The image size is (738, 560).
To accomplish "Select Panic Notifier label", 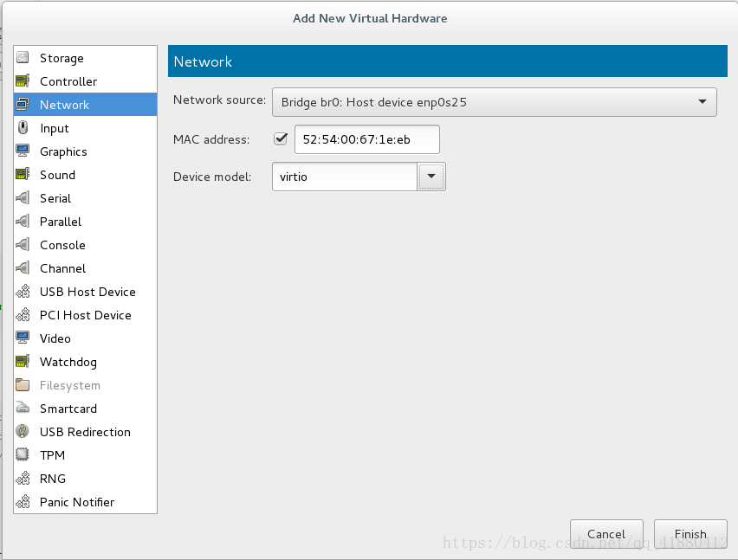I will coord(77,502).
